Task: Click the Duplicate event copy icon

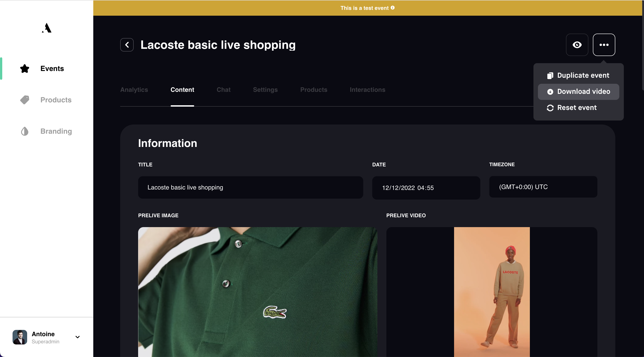Action: click(550, 75)
